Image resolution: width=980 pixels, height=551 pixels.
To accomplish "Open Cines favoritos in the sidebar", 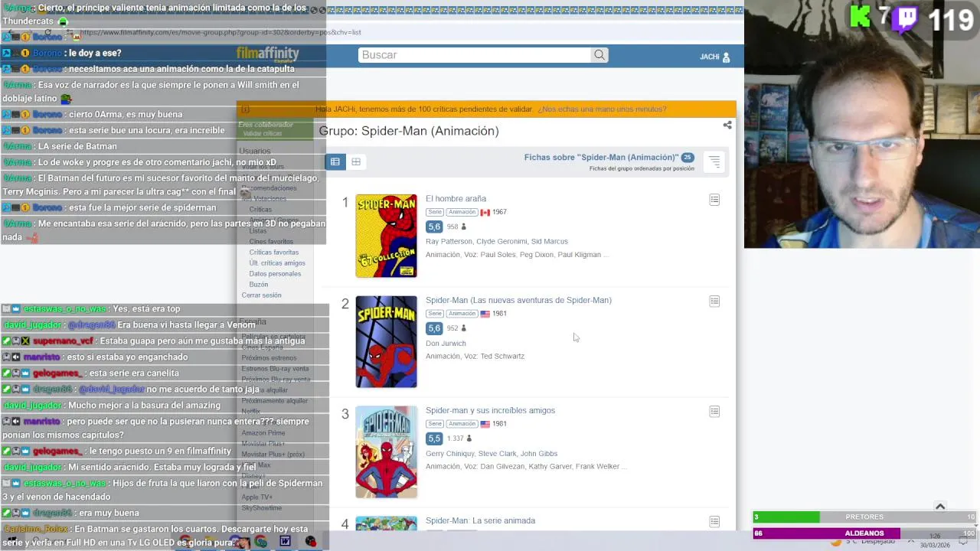I will pos(271,242).
